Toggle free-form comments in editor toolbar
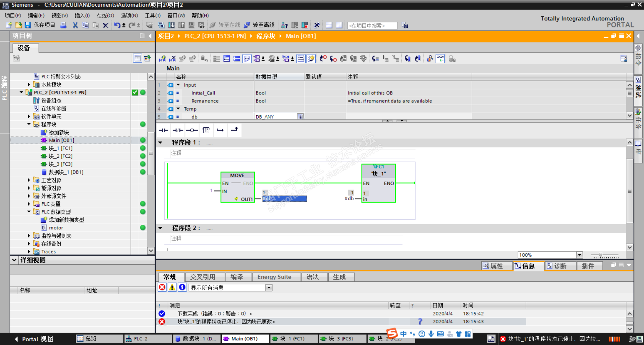The image size is (644, 345). pyautogui.click(x=247, y=59)
